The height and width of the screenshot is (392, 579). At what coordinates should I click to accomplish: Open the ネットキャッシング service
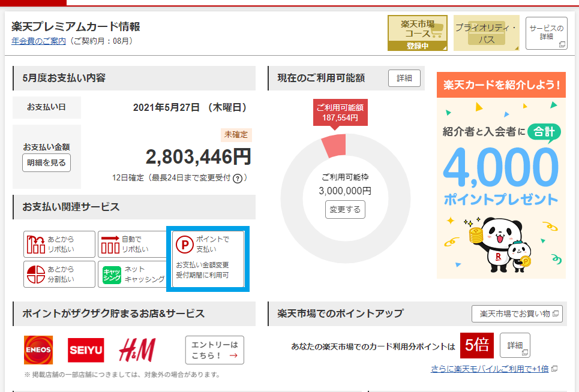click(x=133, y=275)
